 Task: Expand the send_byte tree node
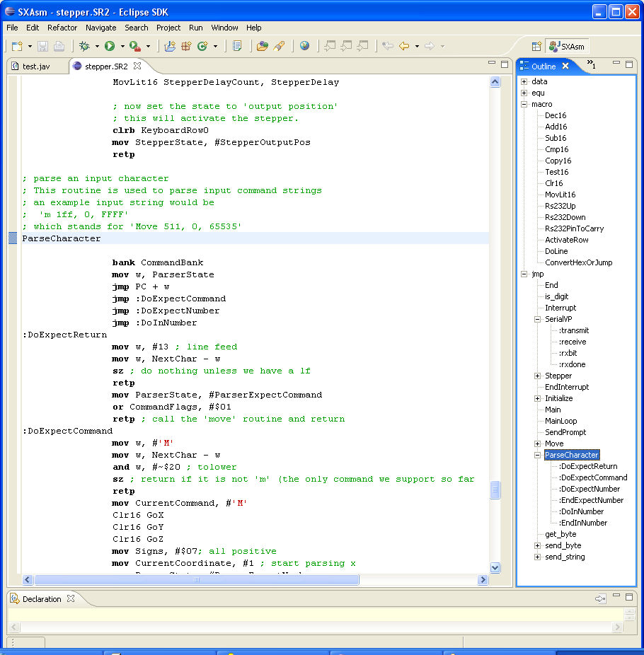(537, 545)
